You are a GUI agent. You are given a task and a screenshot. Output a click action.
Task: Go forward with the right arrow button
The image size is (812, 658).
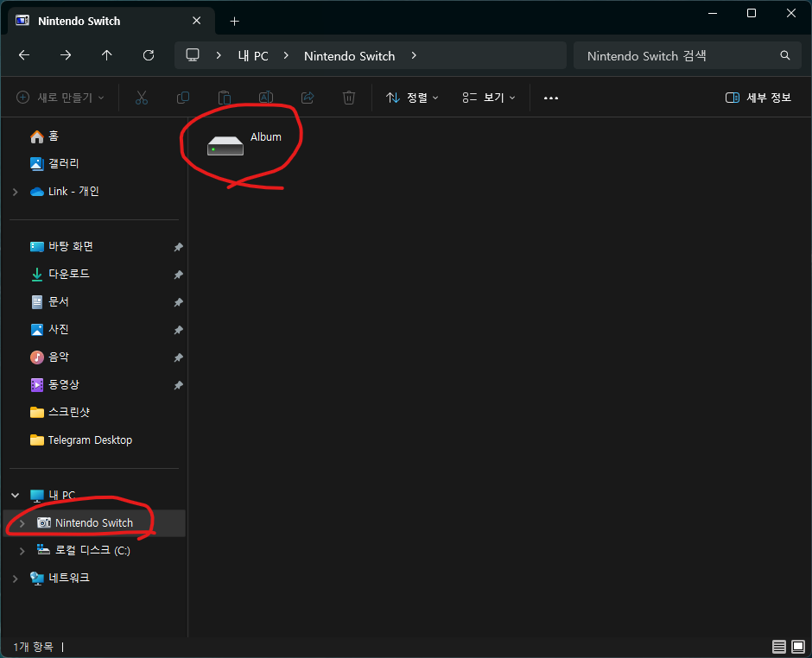coord(66,55)
